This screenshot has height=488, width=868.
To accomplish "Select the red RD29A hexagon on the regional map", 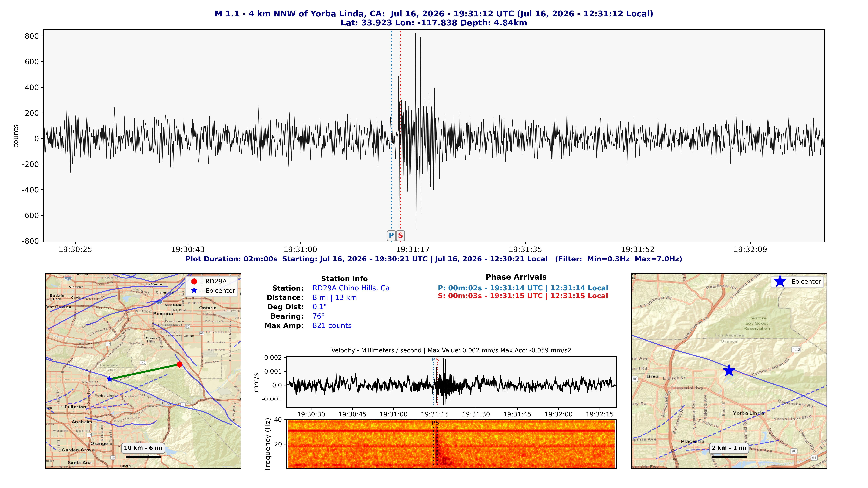I will pyautogui.click(x=180, y=364).
